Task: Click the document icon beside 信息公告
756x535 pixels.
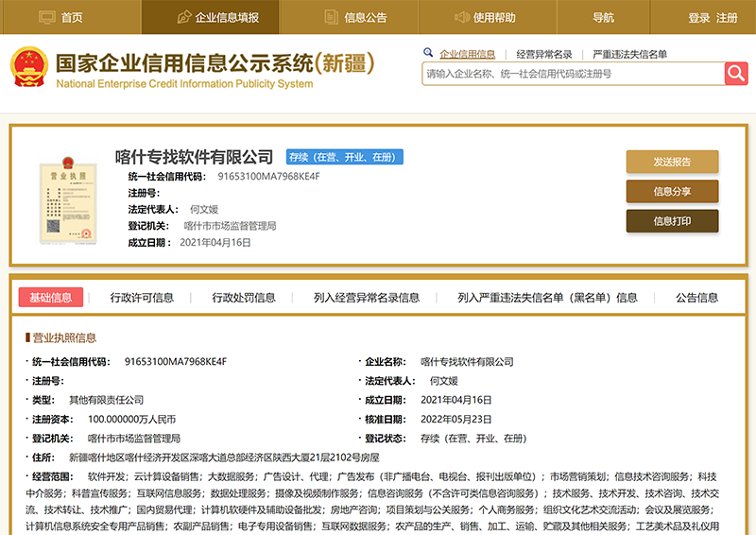Action: [331, 17]
